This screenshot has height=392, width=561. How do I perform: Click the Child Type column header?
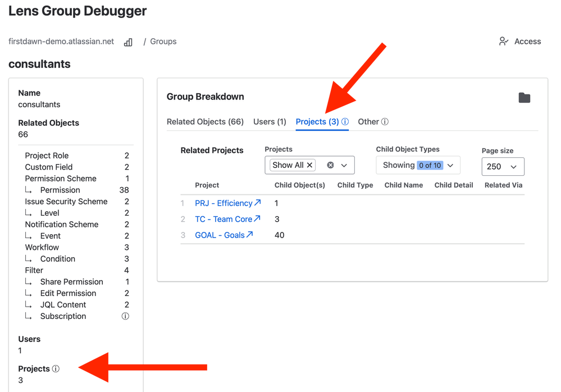(x=355, y=185)
